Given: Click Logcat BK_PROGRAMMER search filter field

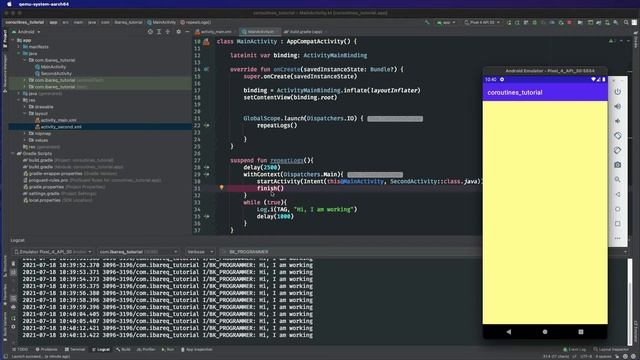Looking at the screenshot, I should (x=351, y=252).
